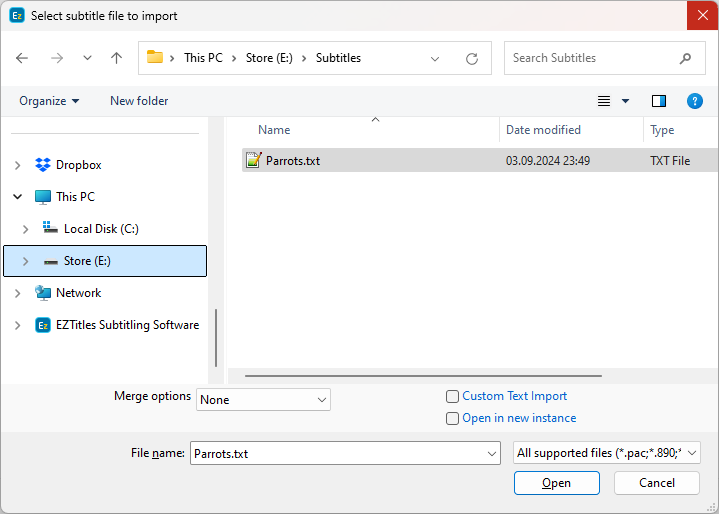Click the Help question mark icon
This screenshot has width=719, height=514.
695,101
